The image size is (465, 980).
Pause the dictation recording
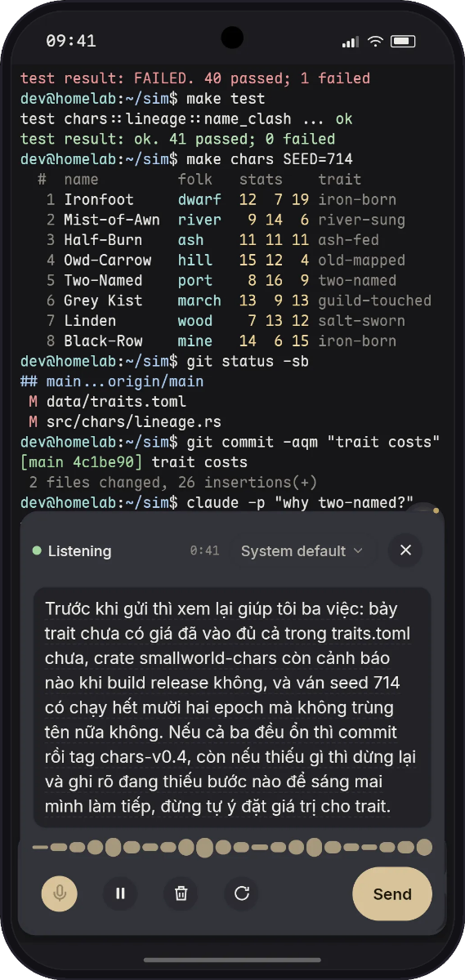(x=120, y=893)
